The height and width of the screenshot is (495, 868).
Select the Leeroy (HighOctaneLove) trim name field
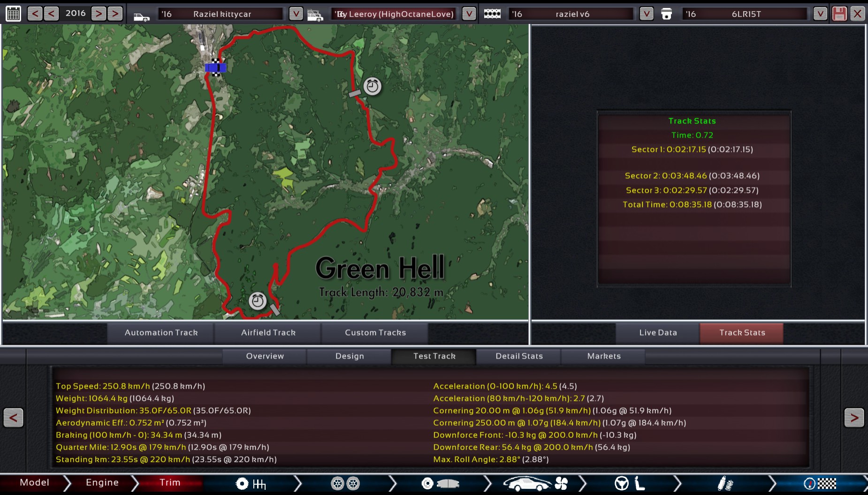(x=395, y=14)
